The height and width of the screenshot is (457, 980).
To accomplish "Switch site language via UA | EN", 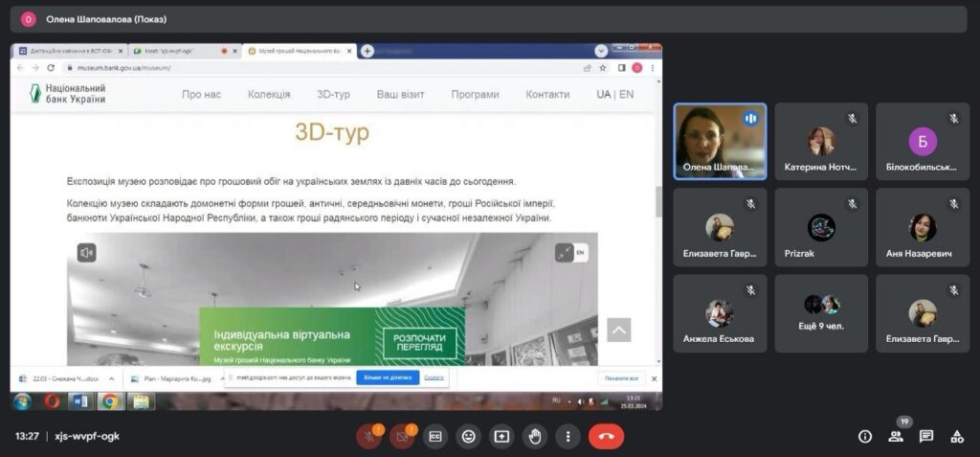I will pyautogui.click(x=615, y=95).
